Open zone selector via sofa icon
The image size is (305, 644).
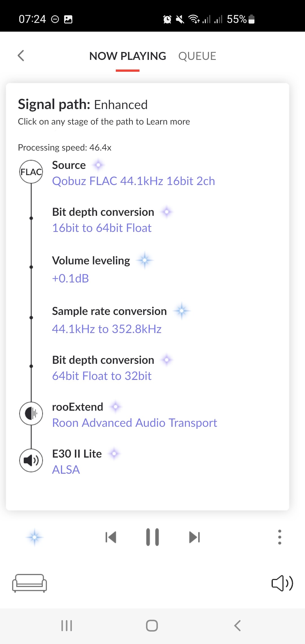(x=29, y=583)
